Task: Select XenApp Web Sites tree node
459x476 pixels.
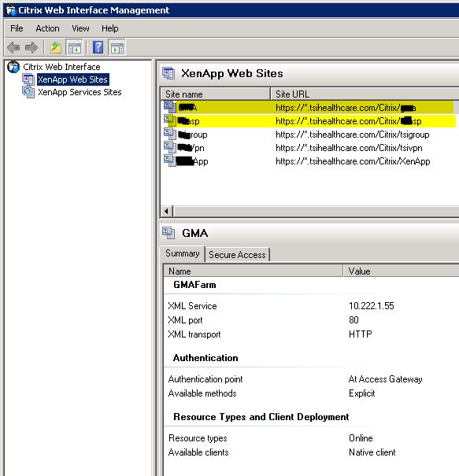Action: coord(72,79)
